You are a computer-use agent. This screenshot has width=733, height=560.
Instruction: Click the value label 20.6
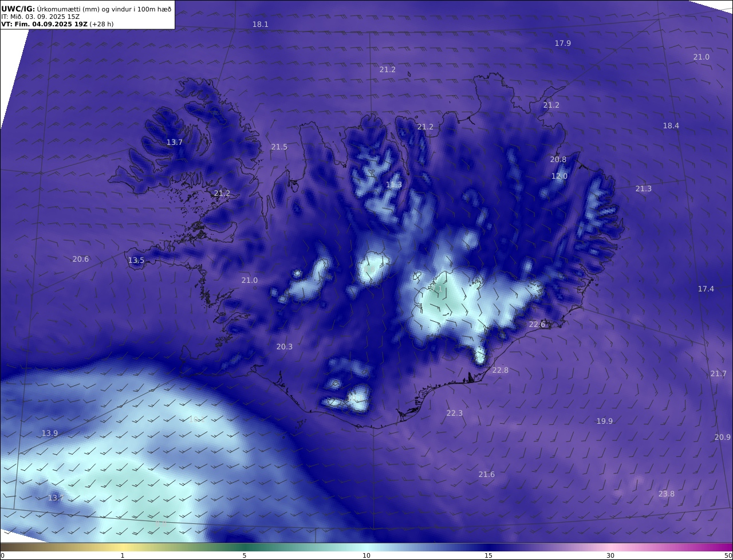point(80,259)
